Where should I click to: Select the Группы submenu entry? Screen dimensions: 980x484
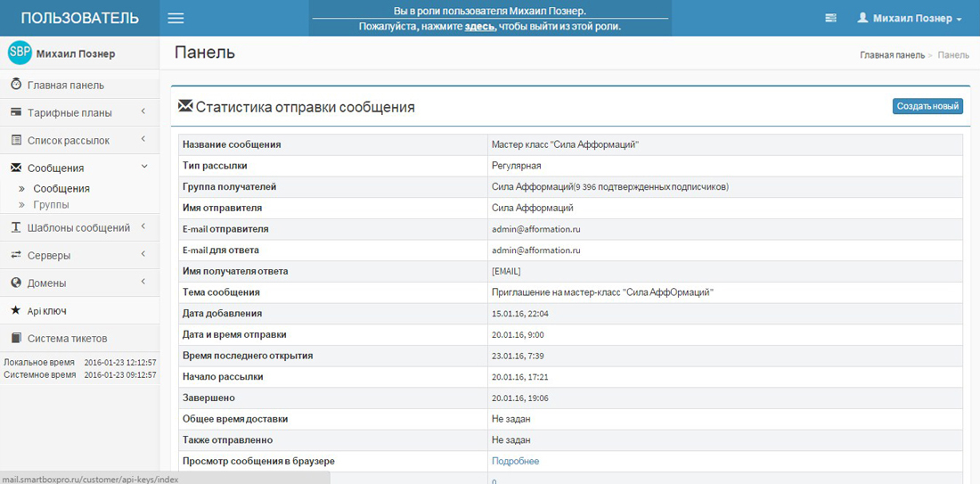[52, 204]
